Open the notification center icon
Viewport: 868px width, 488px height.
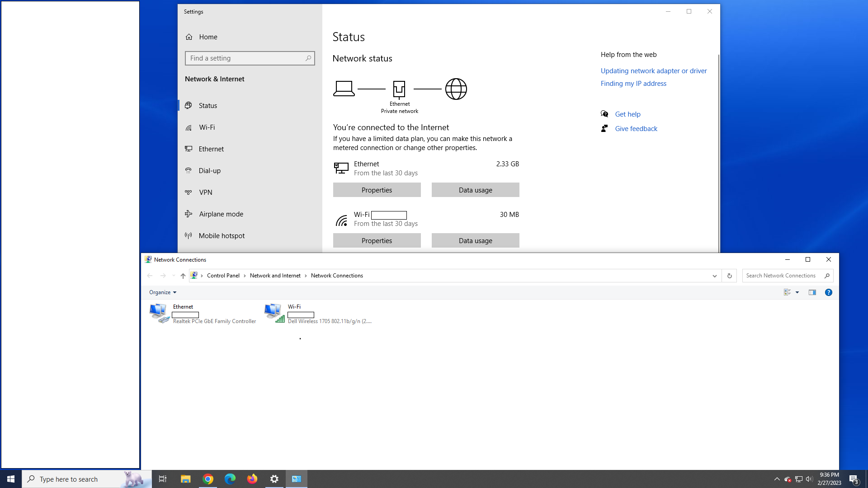(854, 479)
